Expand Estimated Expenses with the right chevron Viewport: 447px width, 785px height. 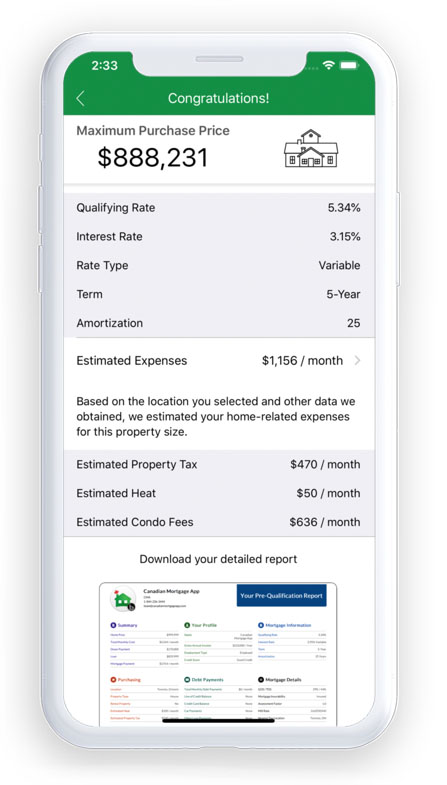tap(357, 360)
